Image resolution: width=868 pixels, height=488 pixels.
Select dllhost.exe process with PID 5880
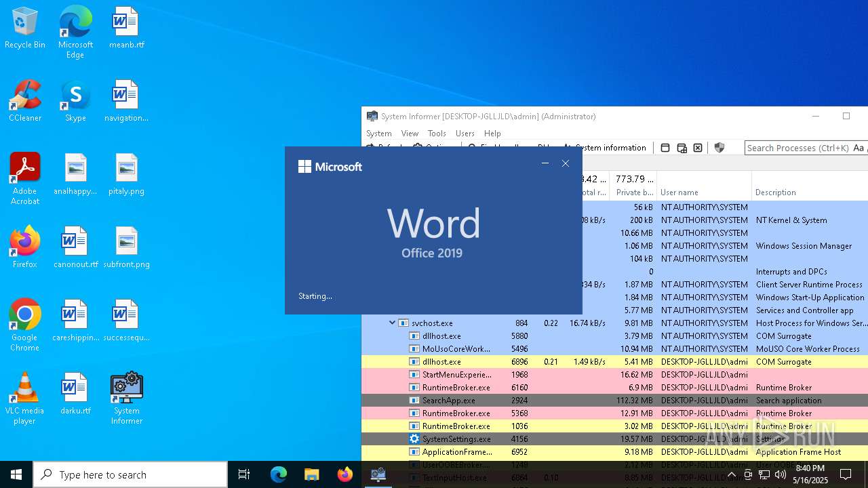tap(614, 336)
